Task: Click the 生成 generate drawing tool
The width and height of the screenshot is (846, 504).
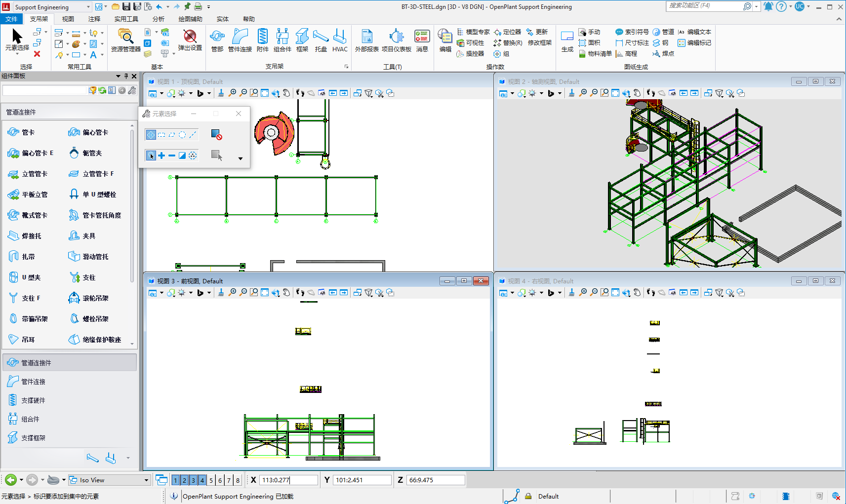Action: coord(567,40)
